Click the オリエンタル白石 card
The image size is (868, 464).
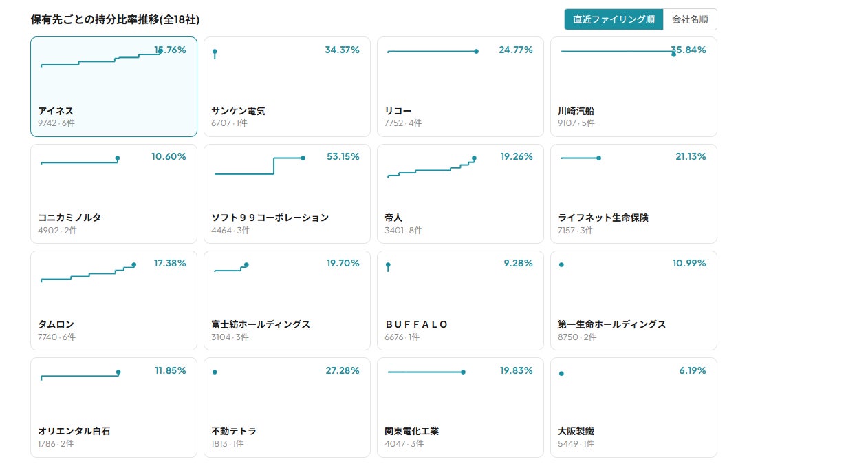pyautogui.click(x=114, y=408)
